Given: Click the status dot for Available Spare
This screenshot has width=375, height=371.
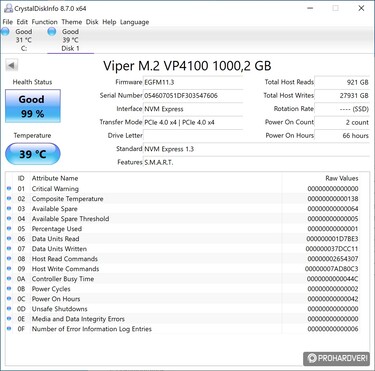Looking at the screenshot, I should point(9,208).
